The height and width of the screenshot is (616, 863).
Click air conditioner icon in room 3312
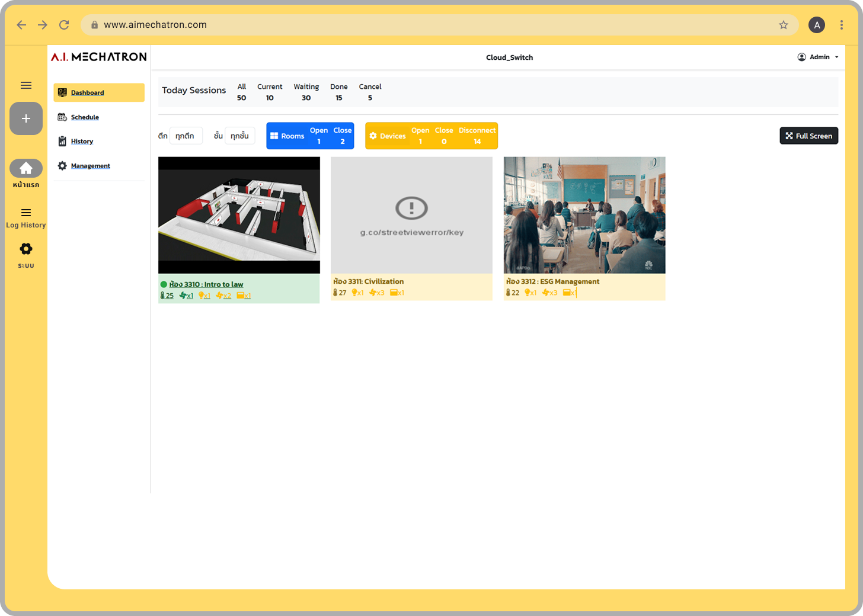[x=569, y=293]
